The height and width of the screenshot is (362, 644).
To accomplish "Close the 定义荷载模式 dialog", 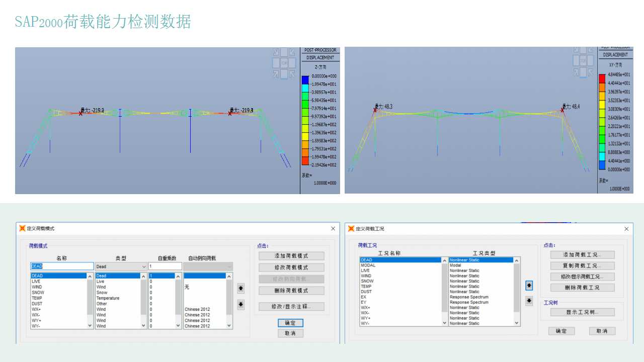I will coord(333,228).
